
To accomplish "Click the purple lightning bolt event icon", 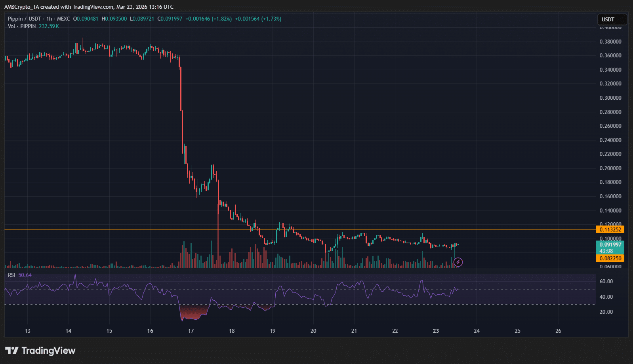I will coord(458,262).
